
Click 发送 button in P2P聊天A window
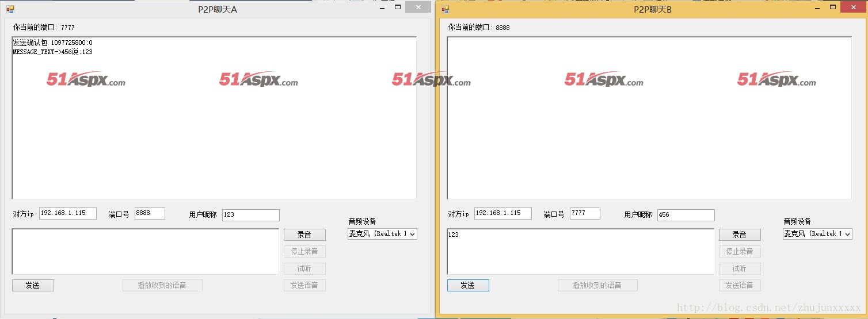pos(33,285)
